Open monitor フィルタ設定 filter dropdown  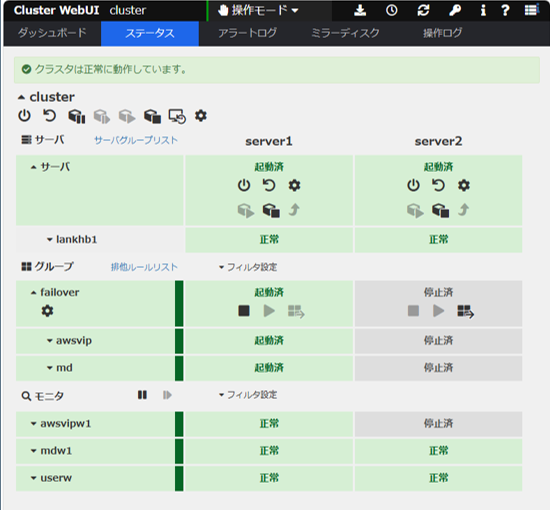(248, 395)
